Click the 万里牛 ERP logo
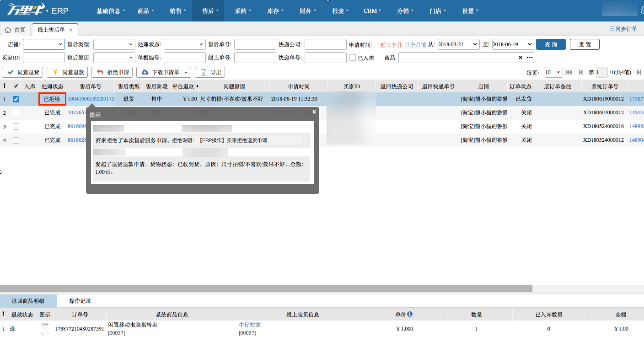 pos(38,10)
